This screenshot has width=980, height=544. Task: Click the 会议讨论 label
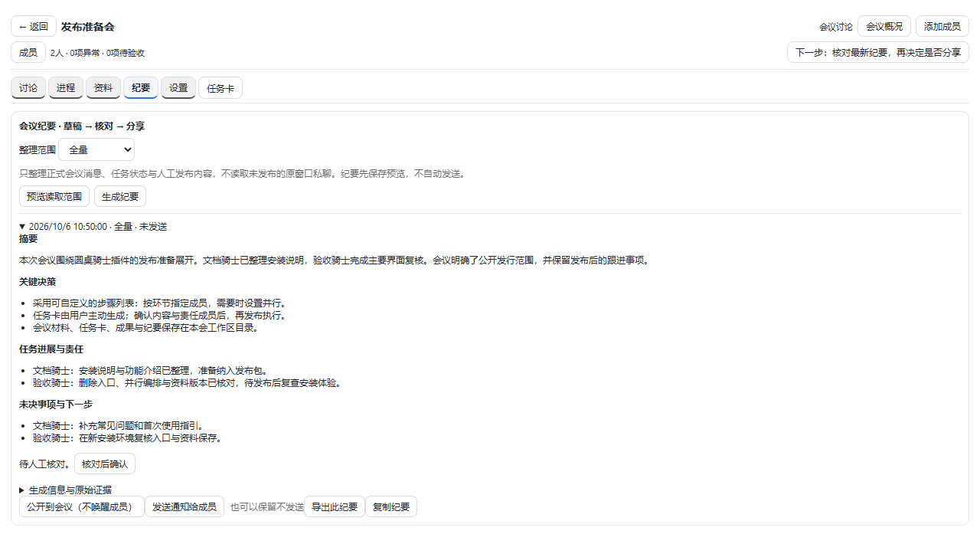(x=836, y=27)
